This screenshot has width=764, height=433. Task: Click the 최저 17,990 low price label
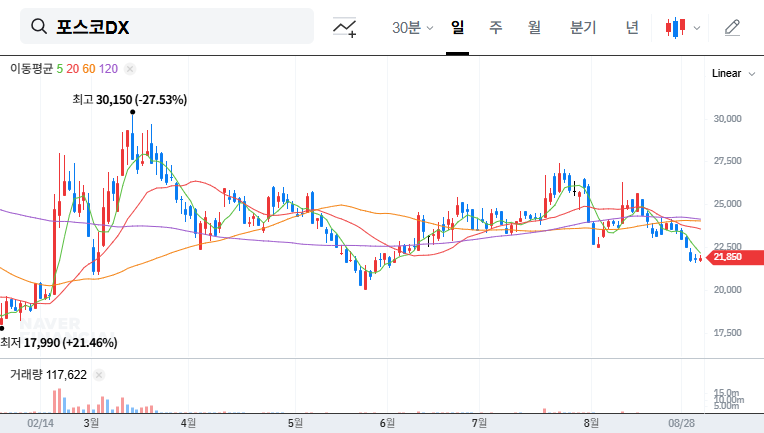(59, 342)
